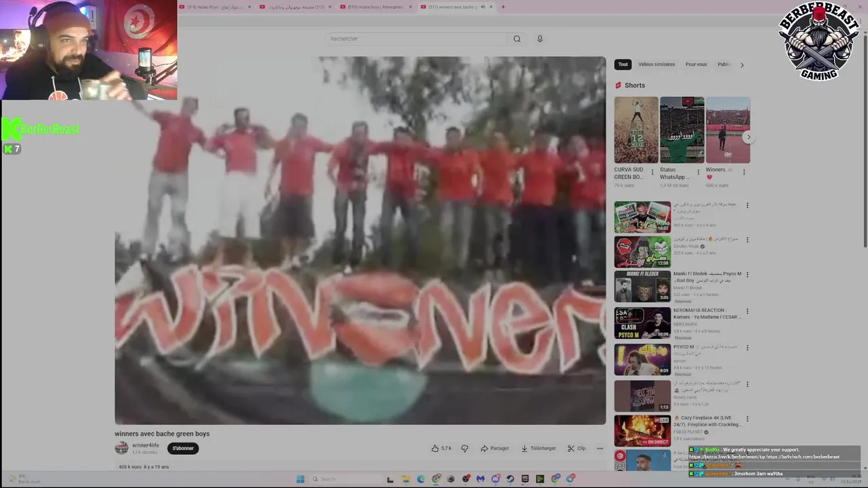Click the Clip button

(x=576, y=448)
